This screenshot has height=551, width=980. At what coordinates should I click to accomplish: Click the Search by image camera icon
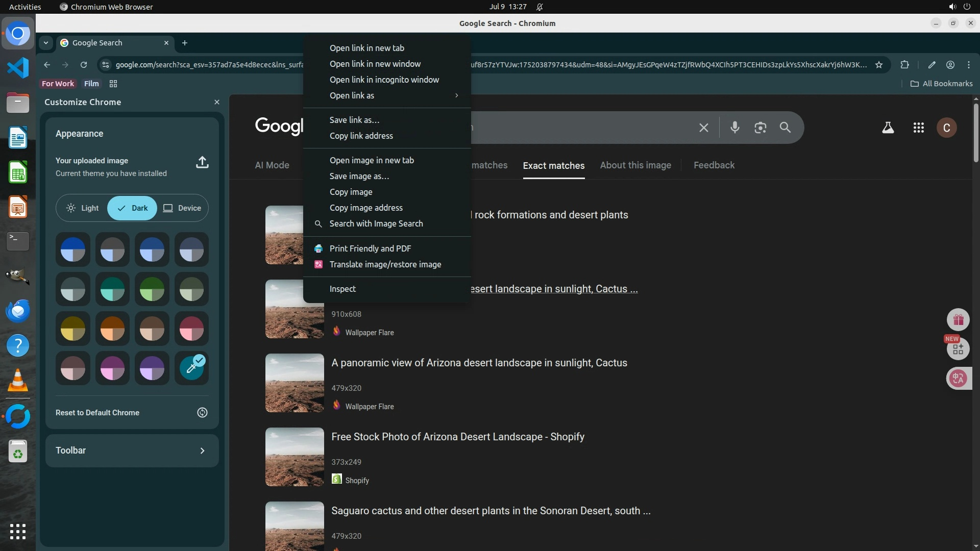(760, 128)
